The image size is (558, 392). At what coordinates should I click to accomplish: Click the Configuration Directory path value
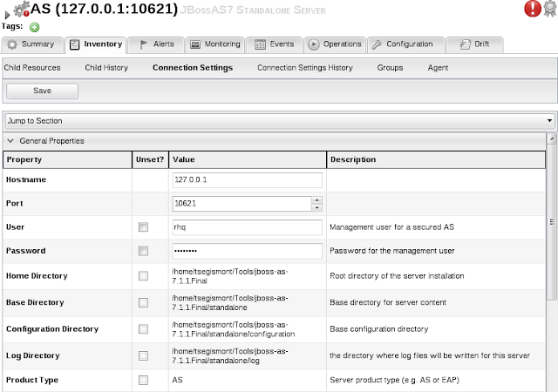point(234,329)
